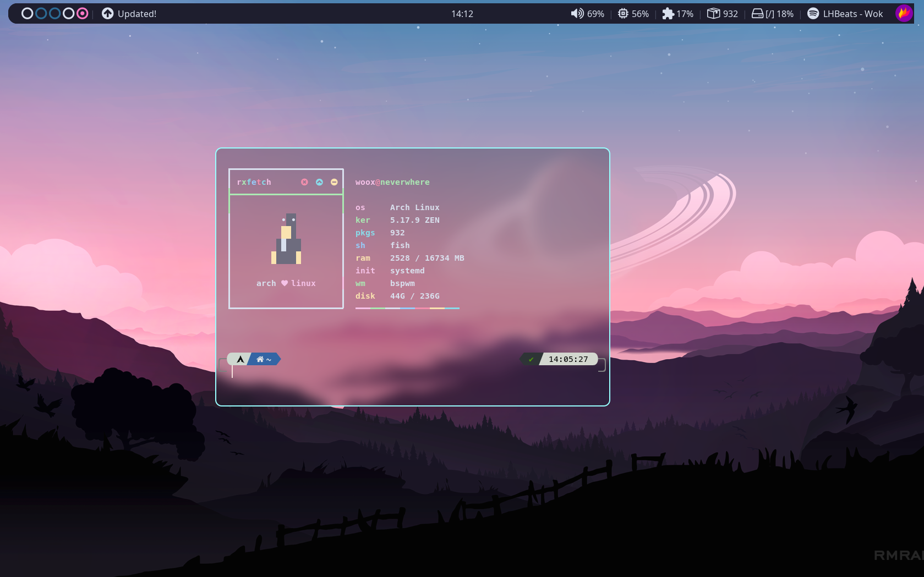924x577 pixels.
Task: Click the puzzle-piece memory icon
Action: pos(668,13)
